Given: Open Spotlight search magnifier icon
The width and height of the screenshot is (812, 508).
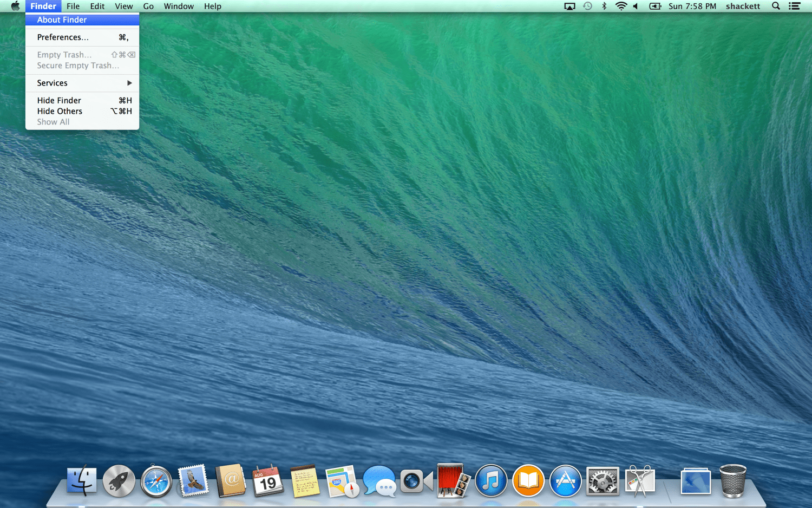Looking at the screenshot, I should pyautogui.click(x=776, y=6).
